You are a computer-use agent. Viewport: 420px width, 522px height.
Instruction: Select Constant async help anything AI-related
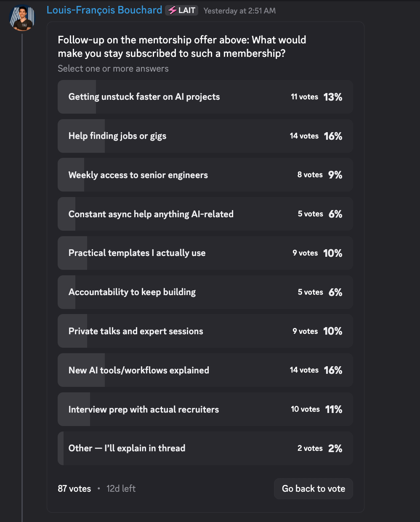point(205,214)
